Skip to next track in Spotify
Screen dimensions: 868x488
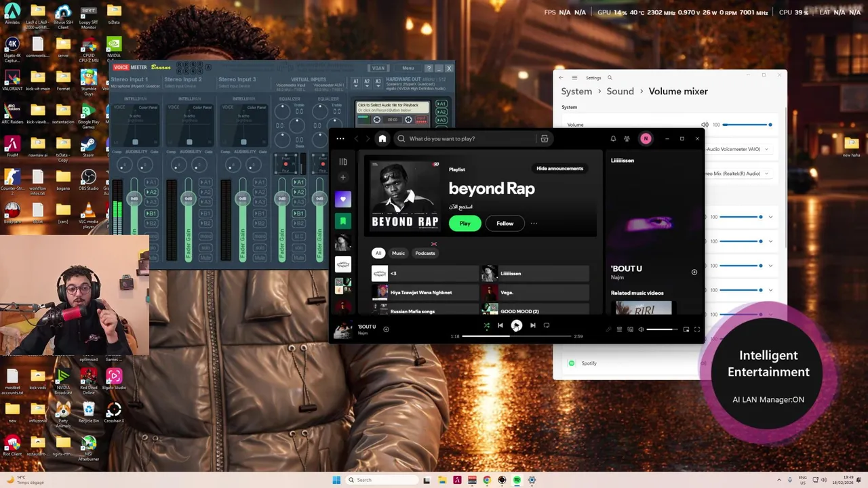(x=532, y=326)
